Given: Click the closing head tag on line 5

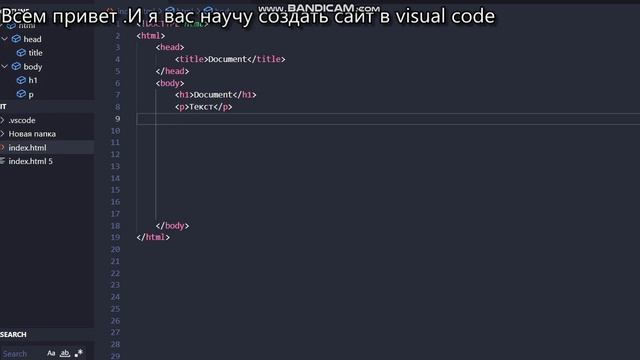Looking at the screenshot, I should (172, 71).
